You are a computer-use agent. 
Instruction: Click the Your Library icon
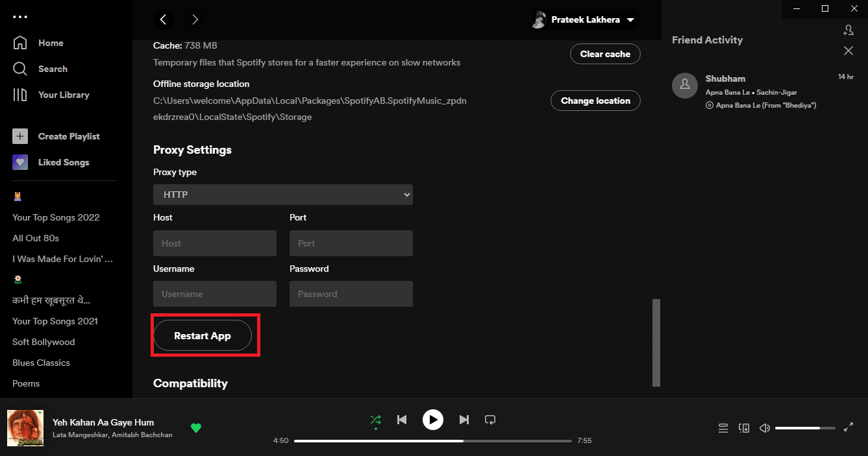[x=20, y=95]
